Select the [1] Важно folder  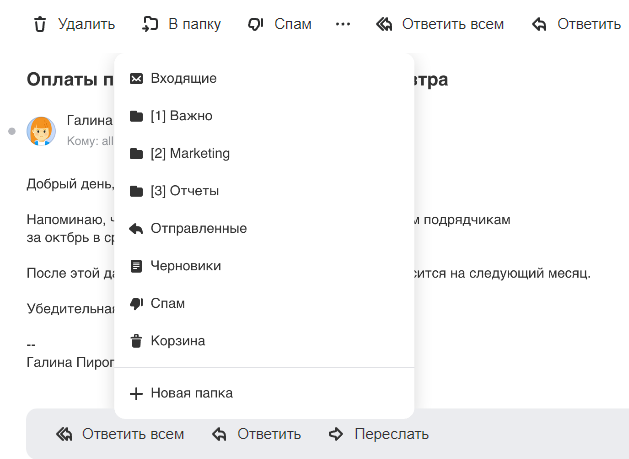coord(181,116)
